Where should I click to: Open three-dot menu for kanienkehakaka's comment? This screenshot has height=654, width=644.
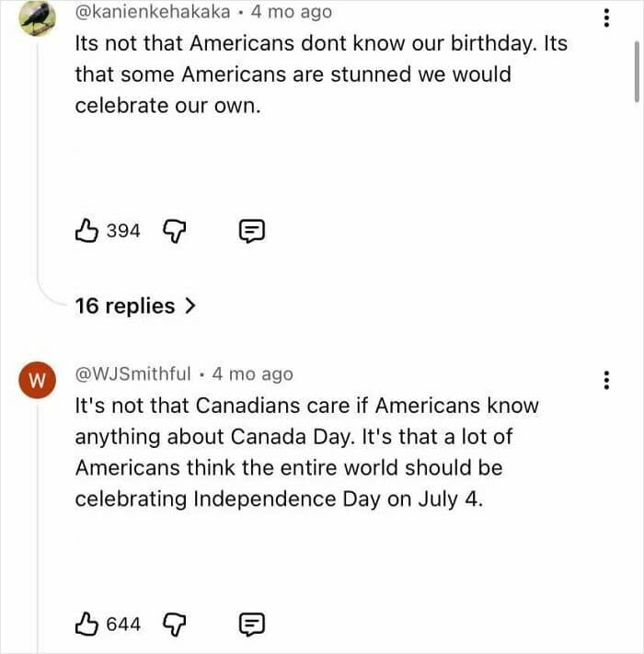[x=605, y=17]
